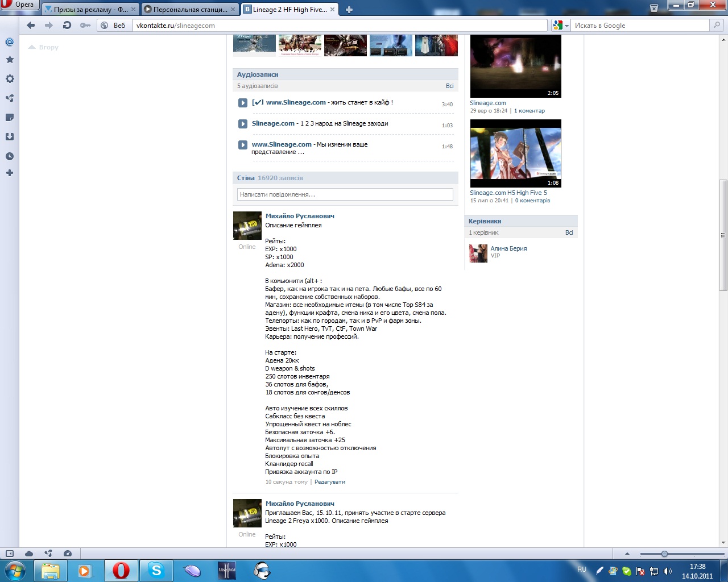The height and width of the screenshot is (582, 728).
Task: Open the Lineage game taskbar icon
Action: pos(227,571)
